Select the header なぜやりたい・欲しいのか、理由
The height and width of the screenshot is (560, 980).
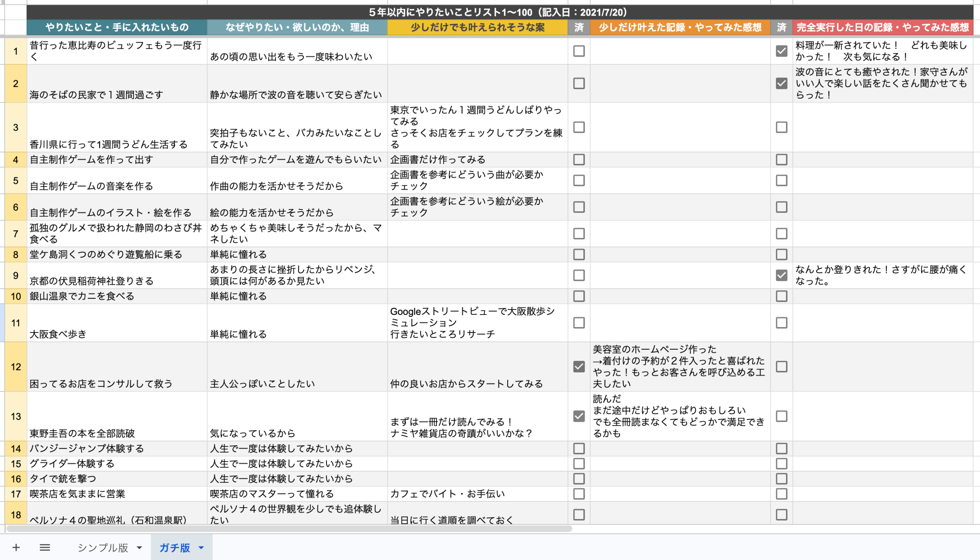297,27
